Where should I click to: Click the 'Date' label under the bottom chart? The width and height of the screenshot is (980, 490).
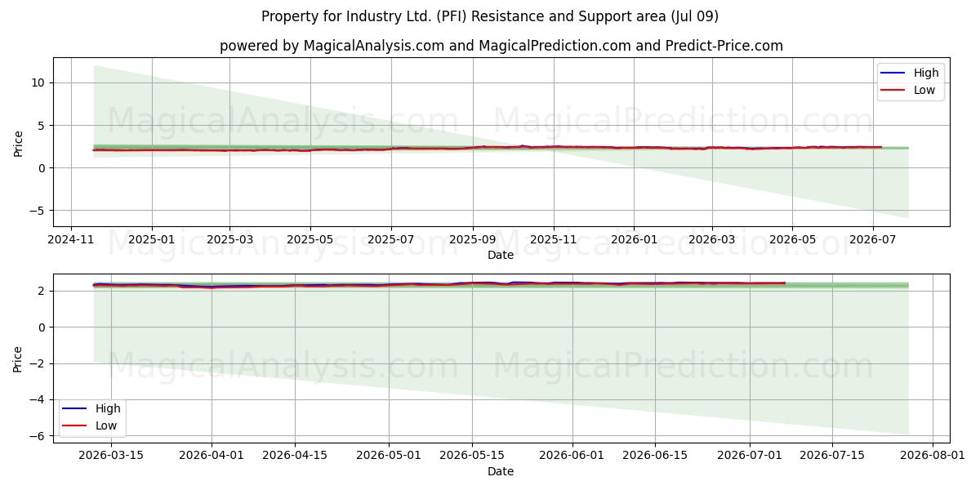(501, 471)
